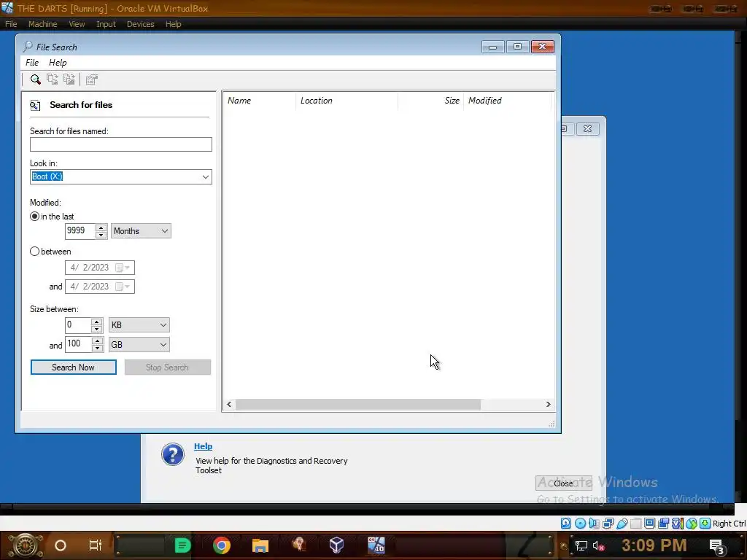
Task: Click the Stop Search button
Action: click(168, 367)
